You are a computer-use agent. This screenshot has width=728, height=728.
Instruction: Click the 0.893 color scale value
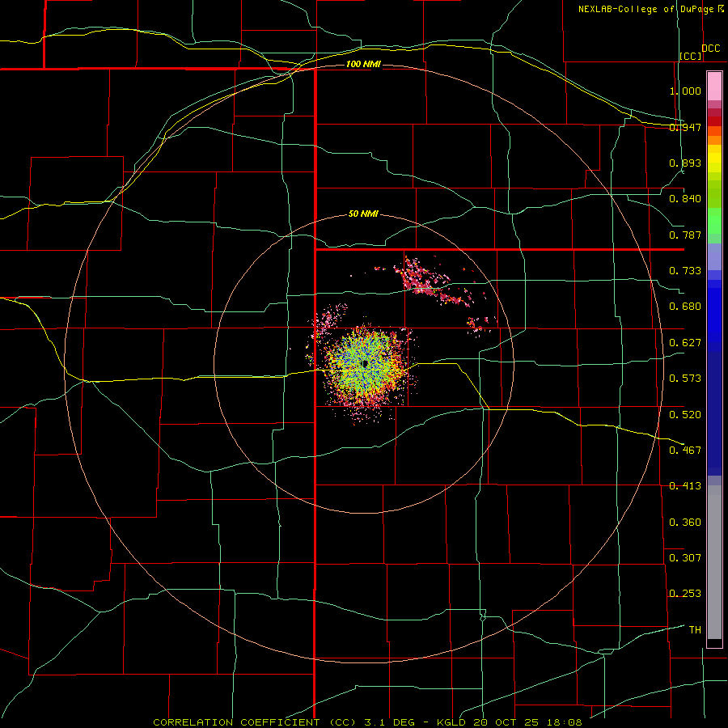pyautogui.click(x=685, y=163)
